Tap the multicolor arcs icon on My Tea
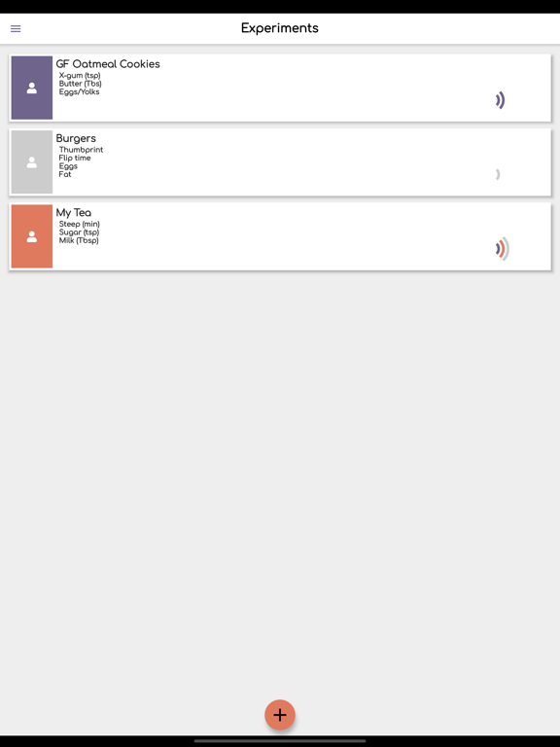The width and height of the screenshot is (560, 747). point(503,249)
